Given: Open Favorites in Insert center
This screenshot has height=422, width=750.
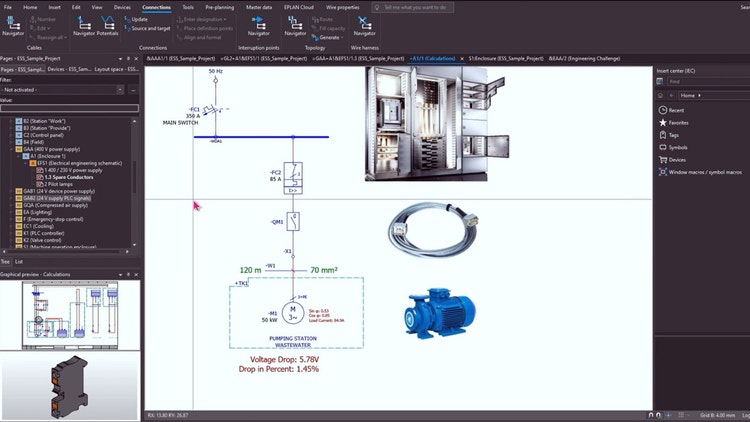Looking at the screenshot, I should pos(678,122).
